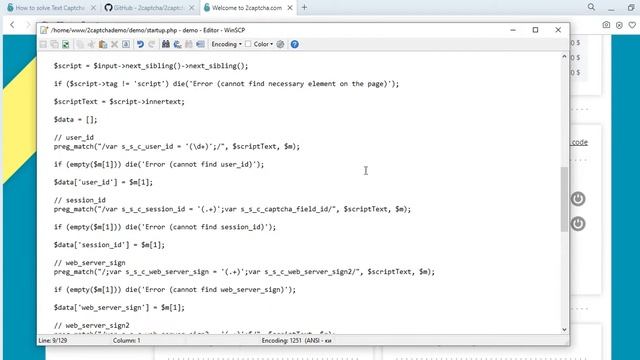
Task: Open the Encoding dropdown
Action: coord(226,44)
